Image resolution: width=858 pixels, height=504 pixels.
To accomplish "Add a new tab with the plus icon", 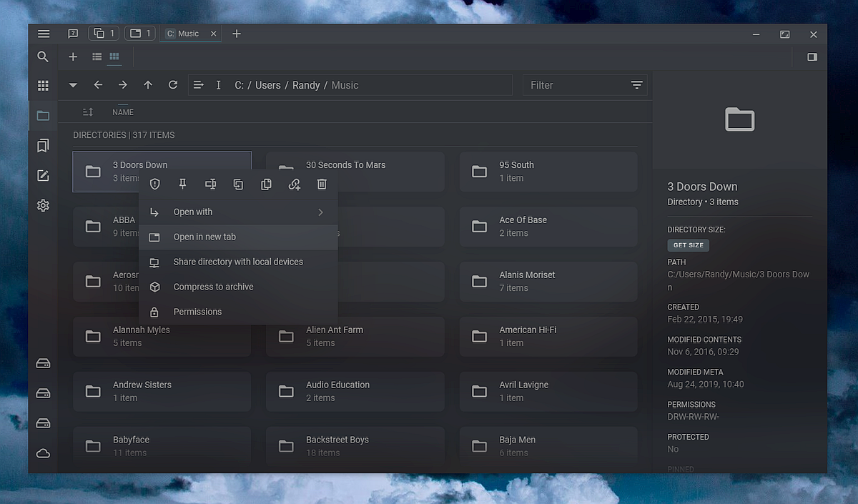I will [237, 34].
